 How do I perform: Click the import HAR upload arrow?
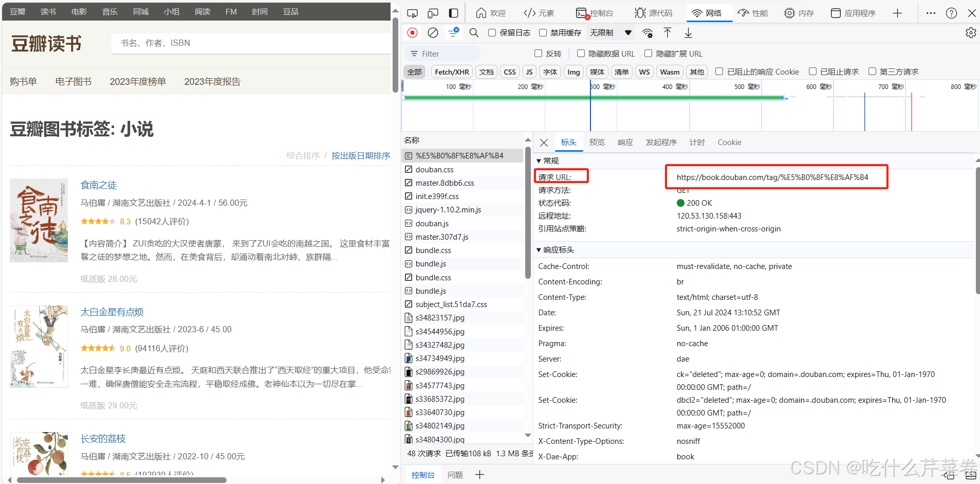click(x=668, y=33)
